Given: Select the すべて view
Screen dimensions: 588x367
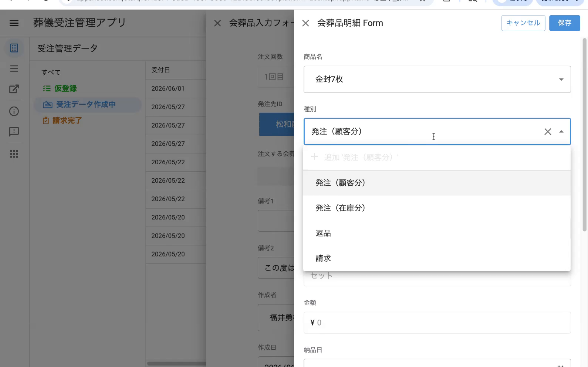Looking at the screenshot, I should [51, 72].
